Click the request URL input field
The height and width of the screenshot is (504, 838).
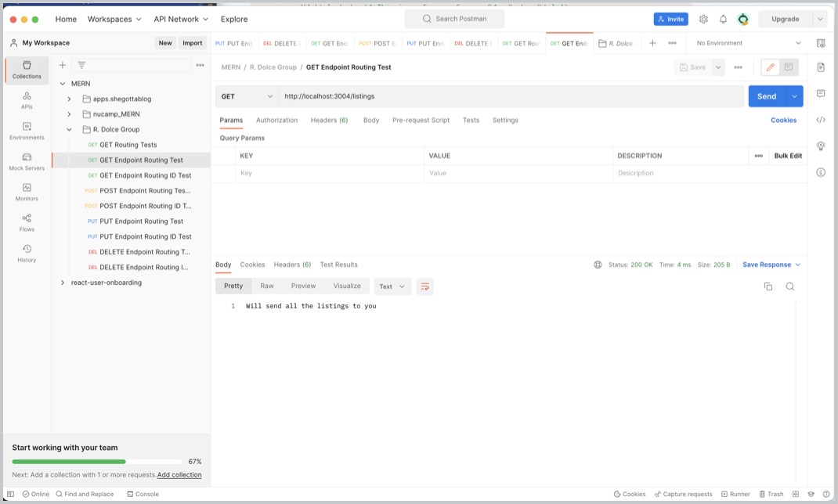click(511, 96)
